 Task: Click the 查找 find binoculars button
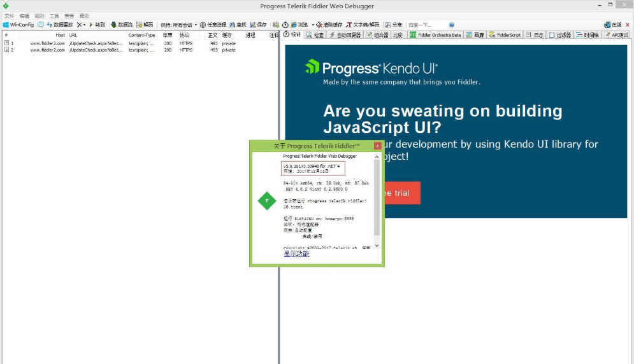pos(238,25)
